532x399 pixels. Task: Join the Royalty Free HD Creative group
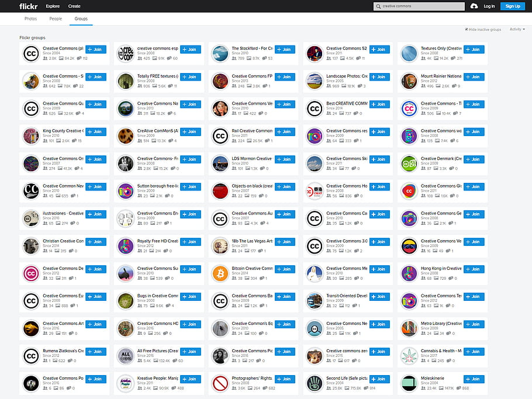191,242
